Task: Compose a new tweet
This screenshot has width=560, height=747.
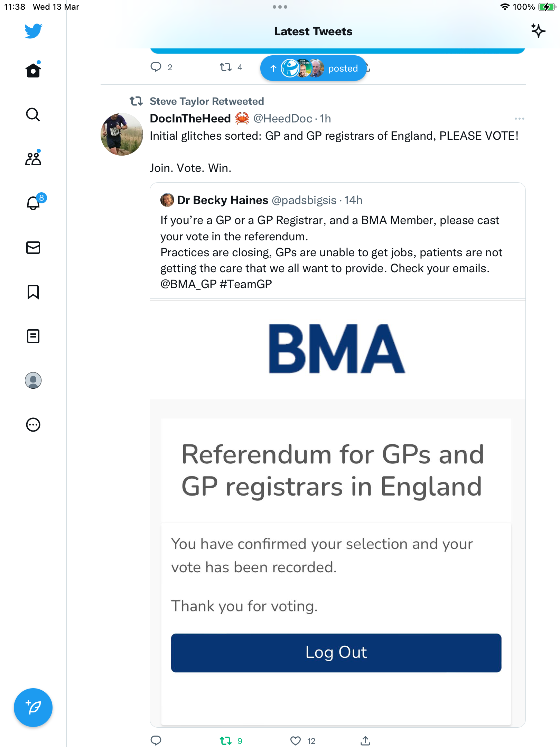Action: pyautogui.click(x=33, y=708)
